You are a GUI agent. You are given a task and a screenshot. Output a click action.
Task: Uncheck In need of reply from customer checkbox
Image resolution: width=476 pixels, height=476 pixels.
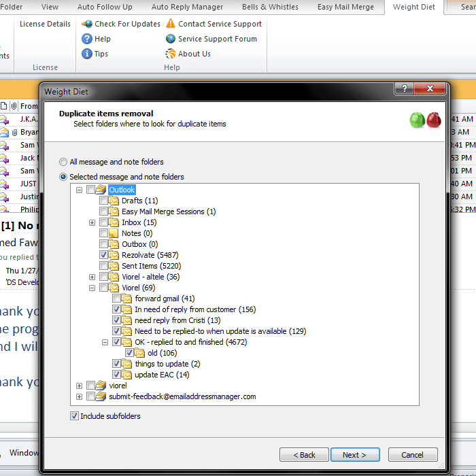click(116, 309)
